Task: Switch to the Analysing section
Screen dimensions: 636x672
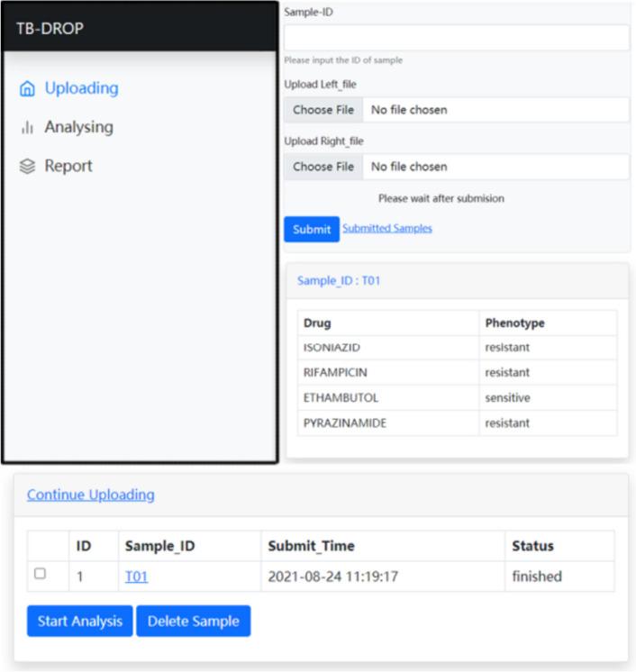Action: (78, 127)
